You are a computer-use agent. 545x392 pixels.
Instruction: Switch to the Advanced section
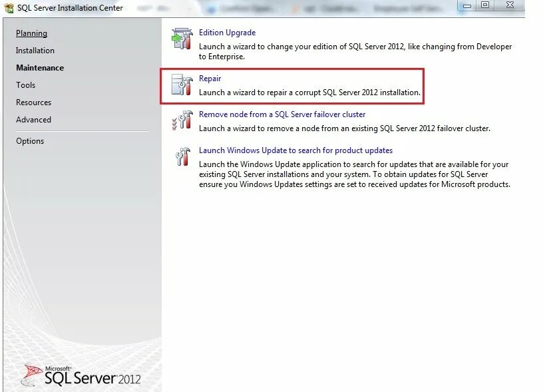click(x=33, y=120)
